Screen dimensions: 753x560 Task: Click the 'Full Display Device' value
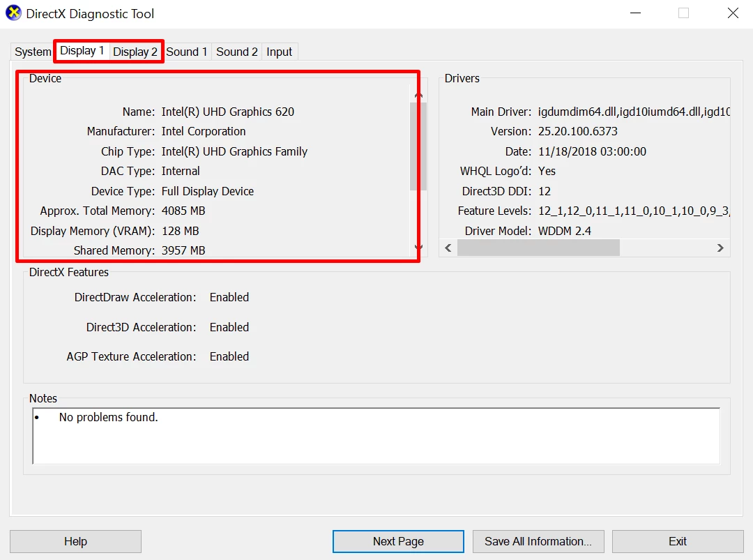click(x=208, y=192)
